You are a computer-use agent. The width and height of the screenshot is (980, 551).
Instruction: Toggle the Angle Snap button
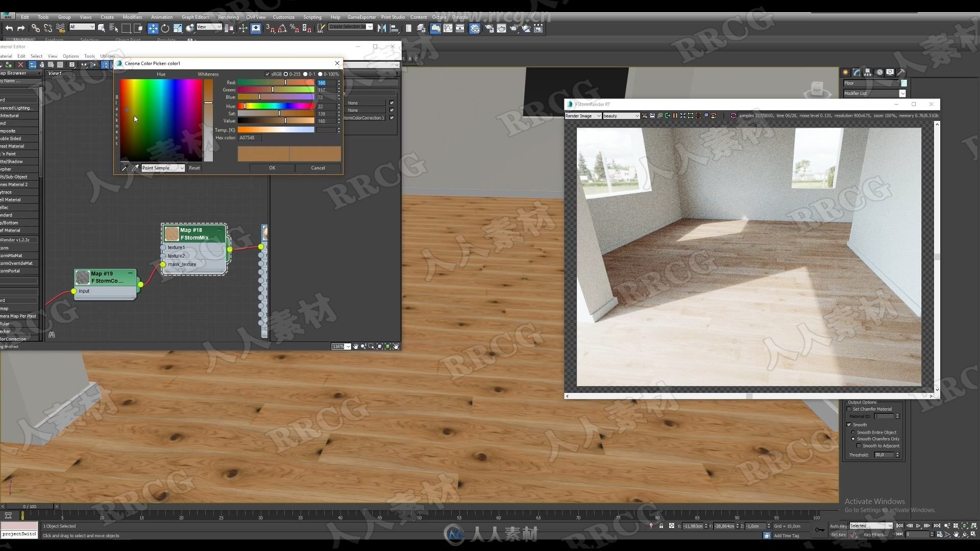[282, 29]
